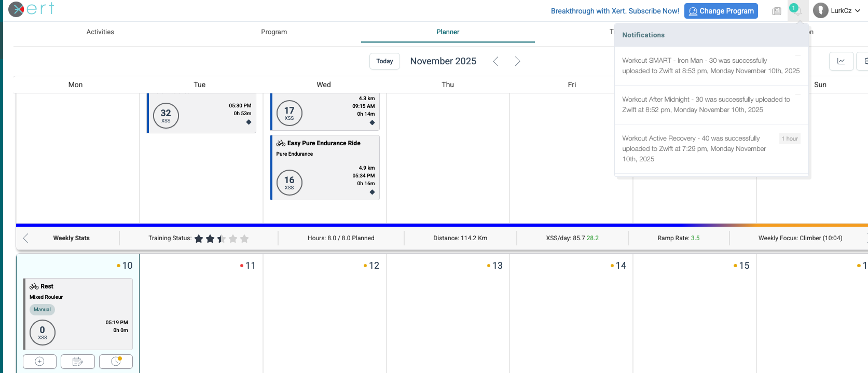
Task: Select the Planner tab
Action: 448,32
